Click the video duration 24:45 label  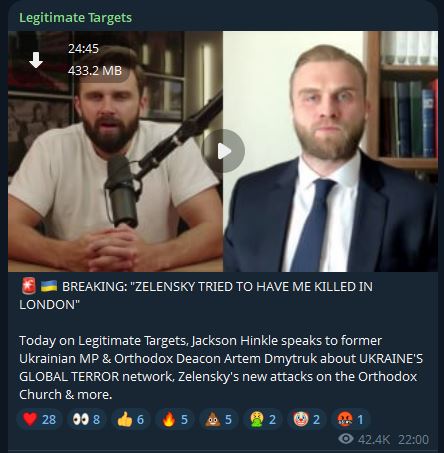(83, 49)
